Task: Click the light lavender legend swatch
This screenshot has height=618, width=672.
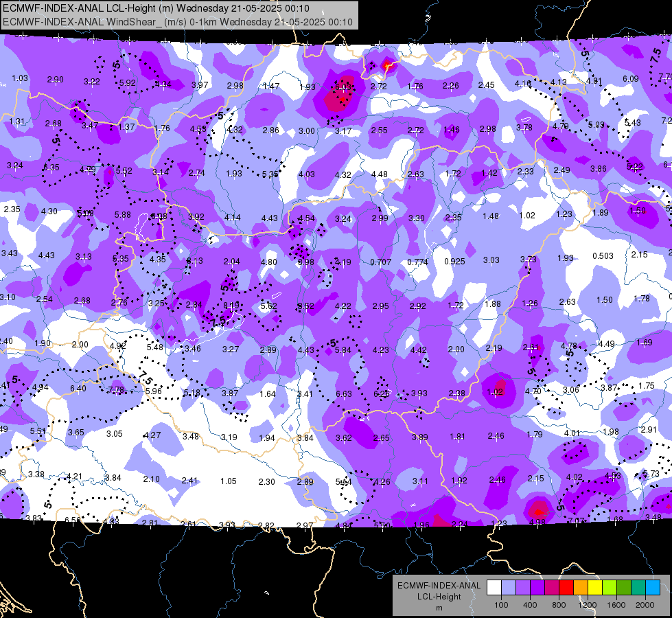Action: [509, 587]
